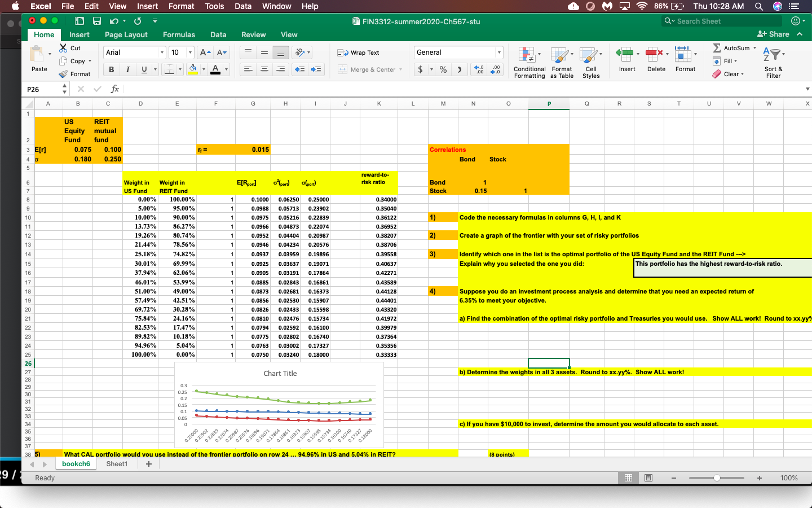Viewport: 812px width, 508px height.
Task: Switch to the Formulas ribbon tab
Action: 179,34
